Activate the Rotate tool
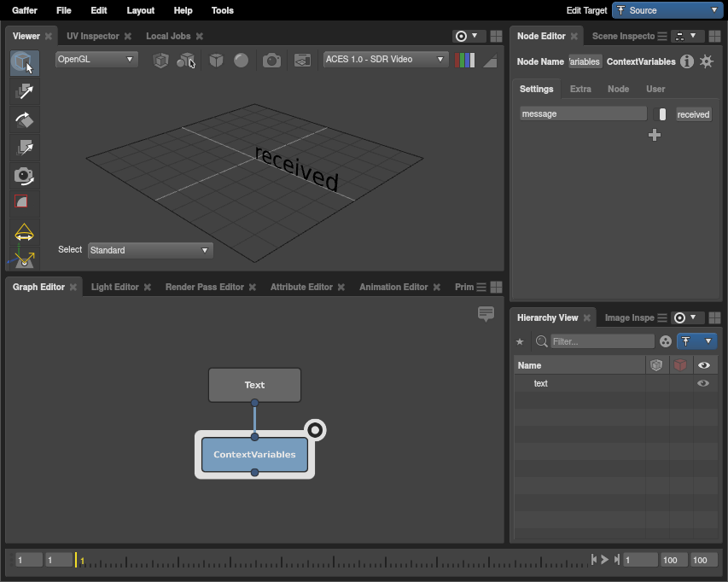The width and height of the screenshot is (728, 582). pos(24,119)
